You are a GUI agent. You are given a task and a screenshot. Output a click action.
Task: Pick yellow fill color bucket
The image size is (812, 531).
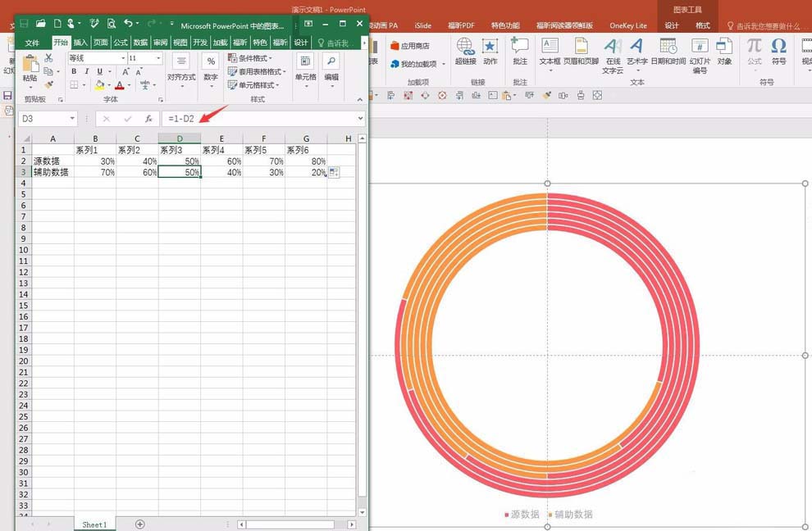pos(99,85)
